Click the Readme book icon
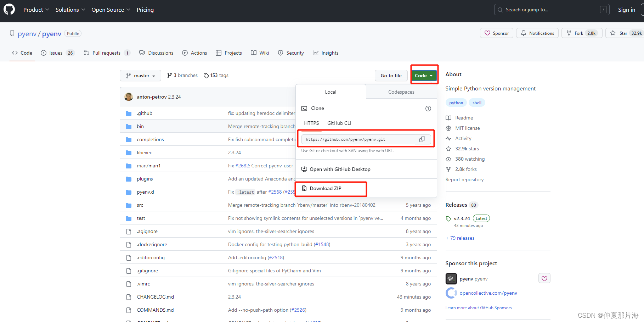Image resolution: width=644 pixels, height=322 pixels. [448, 118]
